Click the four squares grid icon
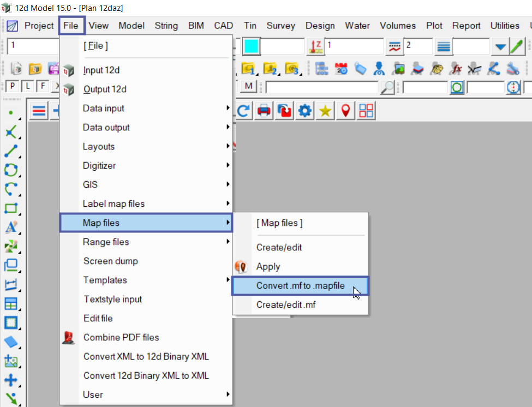The height and width of the screenshot is (407, 532). (x=366, y=111)
